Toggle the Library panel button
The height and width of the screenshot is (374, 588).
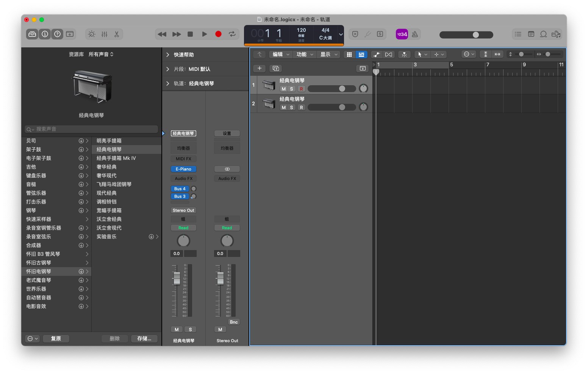32,34
